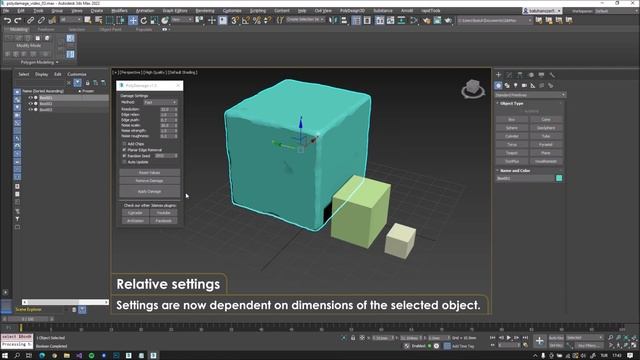Click the Redo arrow in main toolbar
The image size is (640, 360).
pos(18,20)
